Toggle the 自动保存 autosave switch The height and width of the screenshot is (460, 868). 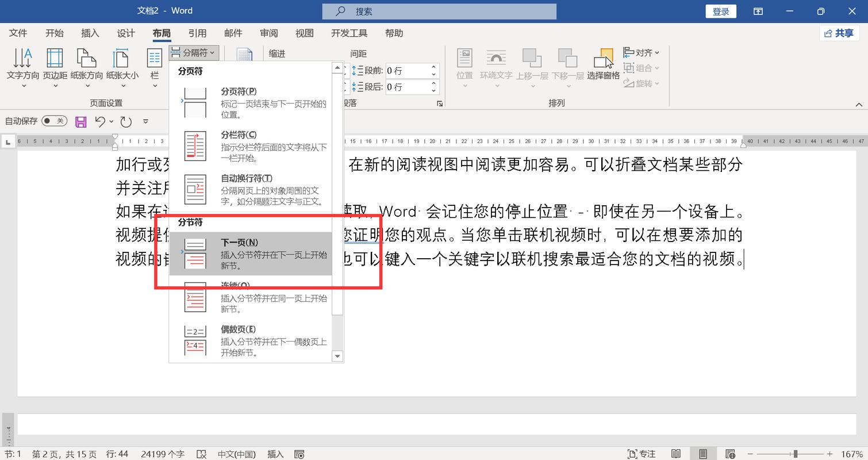(x=54, y=121)
